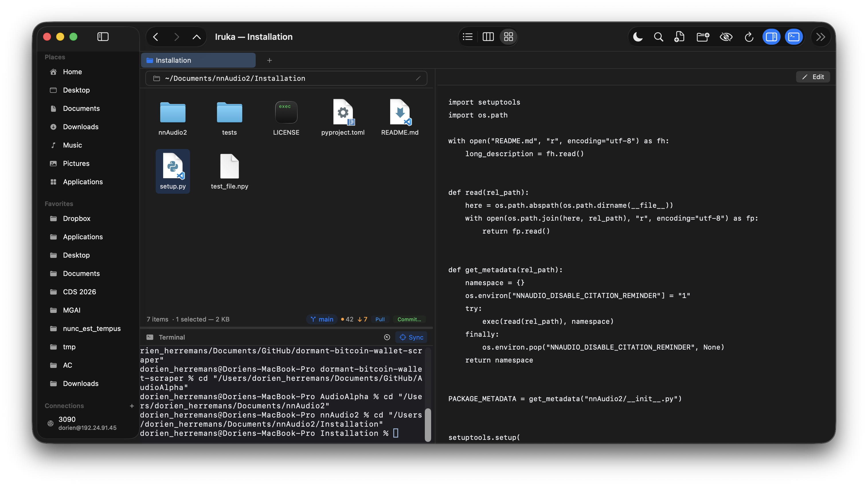This screenshot has height=486, width=868.
Task: Go back to previous folder
Action: click(156, 37)
